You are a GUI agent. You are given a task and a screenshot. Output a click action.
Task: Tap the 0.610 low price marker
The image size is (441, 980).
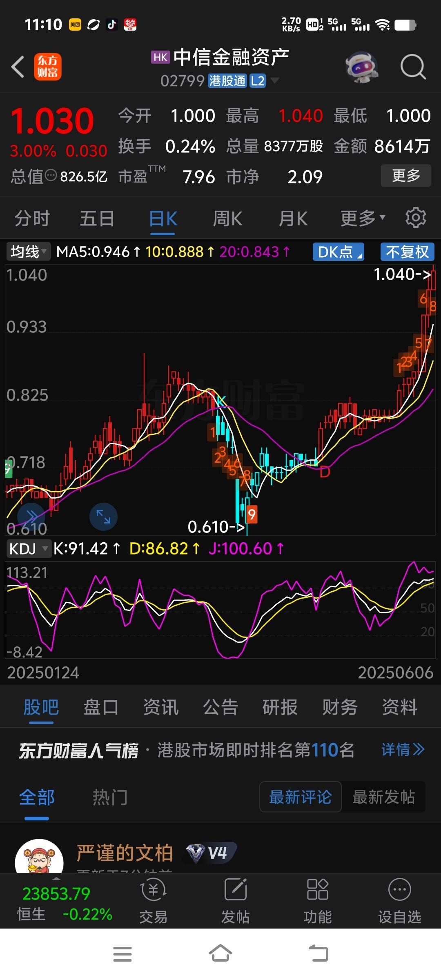click(x=216, y=527)
